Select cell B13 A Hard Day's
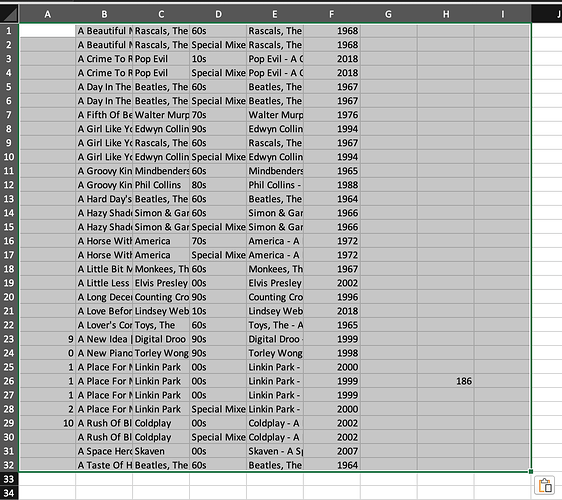Screen dimensions: 562x500 tap(104, 199)
